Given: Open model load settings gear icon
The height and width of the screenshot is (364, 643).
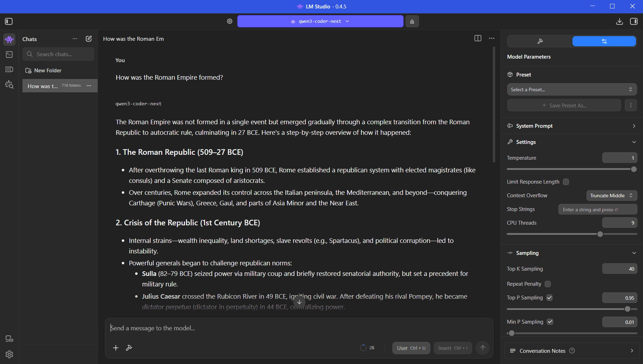Looking at the screenshot, I should tap(230, 21).
